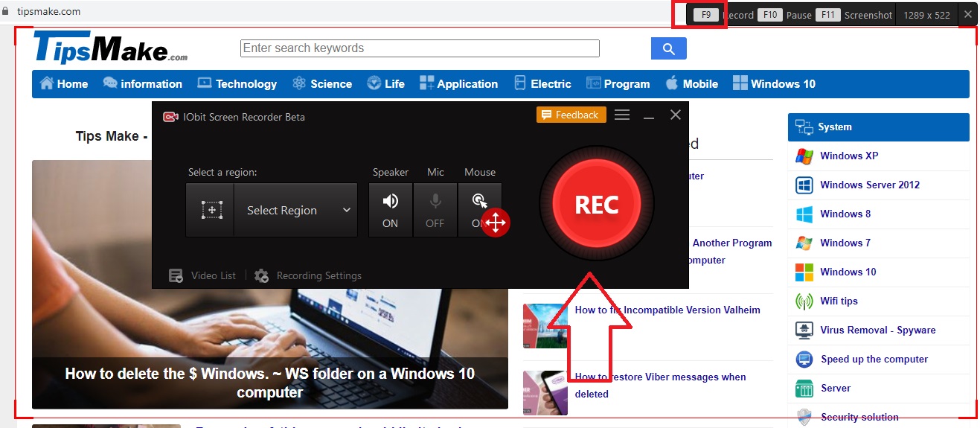Open the Security solution link
This screenshot has width=980, height=428.
(859, 417)
